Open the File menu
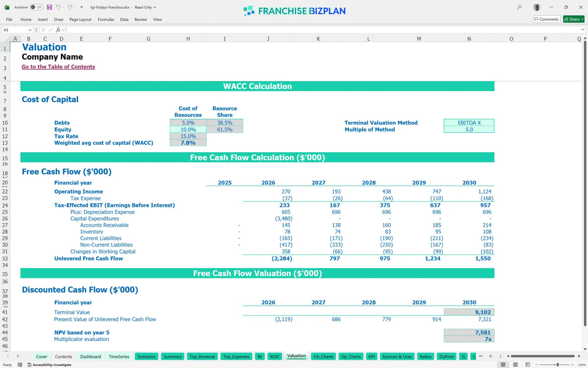The width and height of the screenshot is (588, 368). click(9, 19)
